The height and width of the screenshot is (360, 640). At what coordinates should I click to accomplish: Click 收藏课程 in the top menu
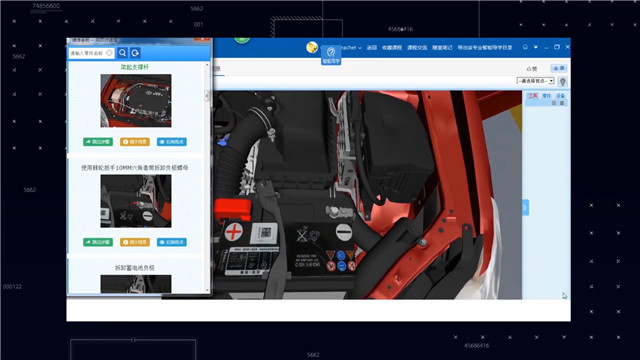(x=392, y=48)
